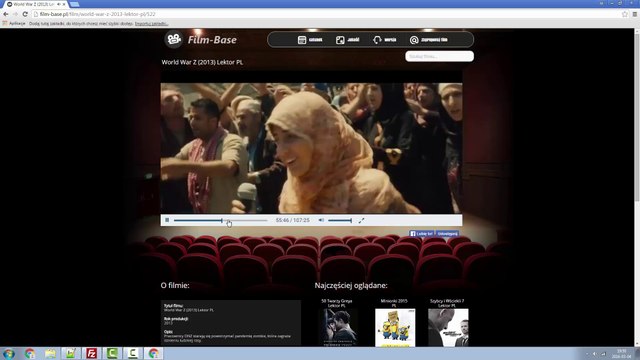
Task: Open the Minionki 2015 poster thumbnail
Action: click(395, 327)
